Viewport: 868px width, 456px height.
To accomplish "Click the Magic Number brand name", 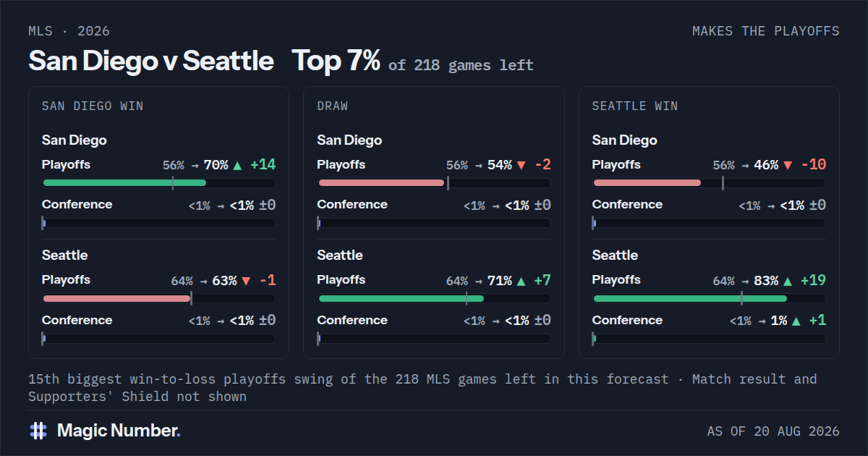I will click(119, 431).
